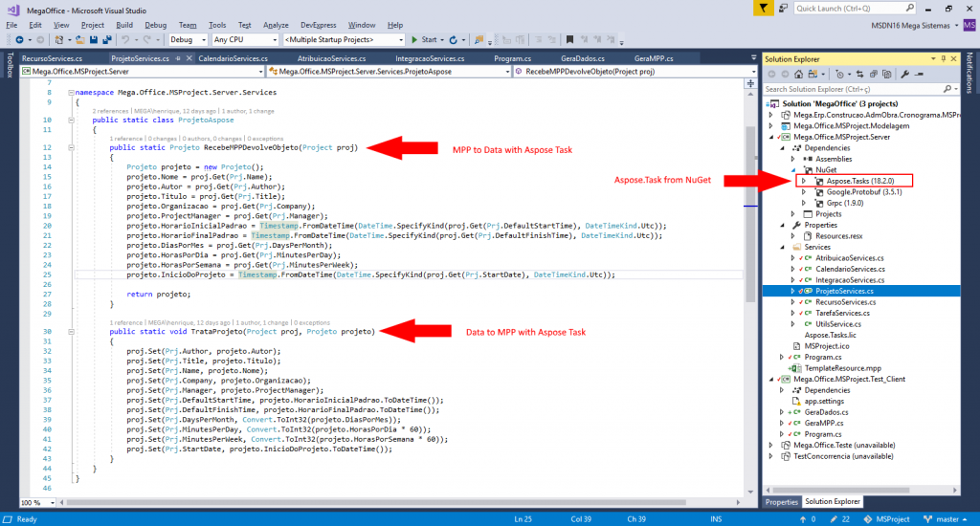Screen dimensions: 980x526
Task: Open the Toolbox side panel
Action: (x=10, y=65)
